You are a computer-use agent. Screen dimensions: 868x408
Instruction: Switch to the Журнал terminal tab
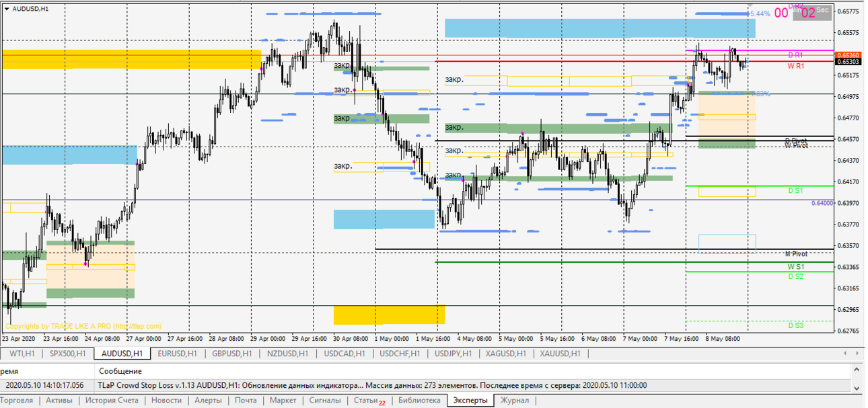[x=514, y=401]
